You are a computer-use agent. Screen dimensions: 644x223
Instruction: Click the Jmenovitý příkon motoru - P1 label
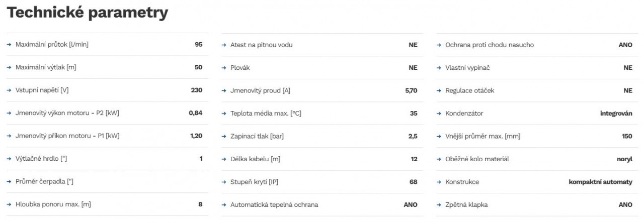tap(67, 136)
